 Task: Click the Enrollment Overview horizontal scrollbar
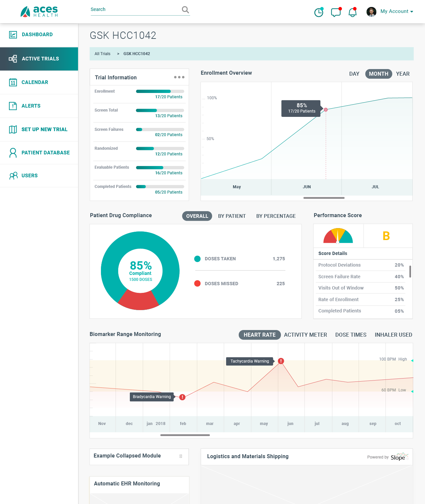324,198
